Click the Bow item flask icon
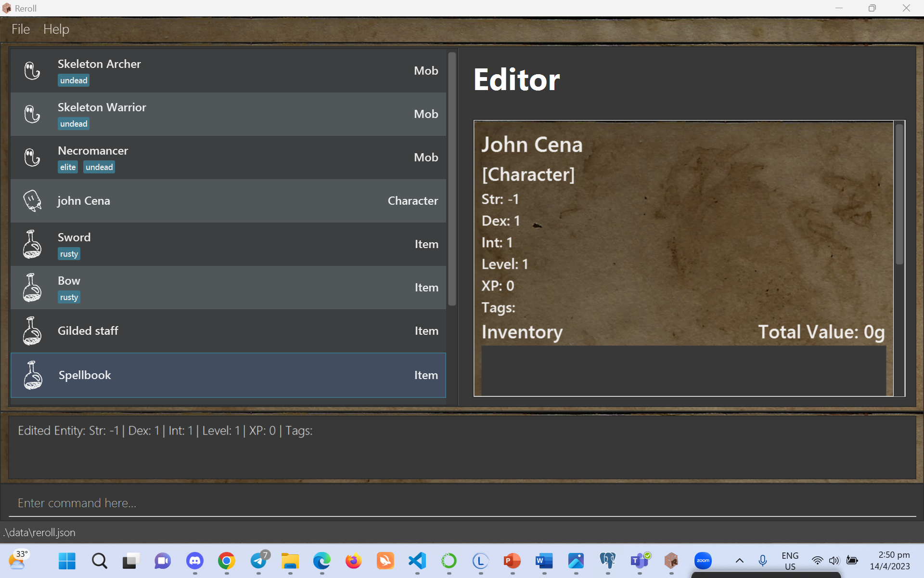924x578 pixels. click(32, 288)
